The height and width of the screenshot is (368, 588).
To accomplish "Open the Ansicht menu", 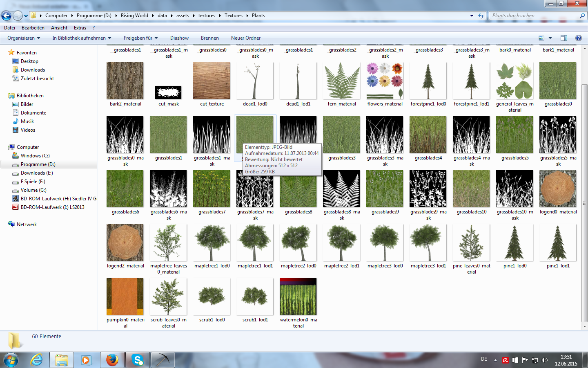I will 59,28.
